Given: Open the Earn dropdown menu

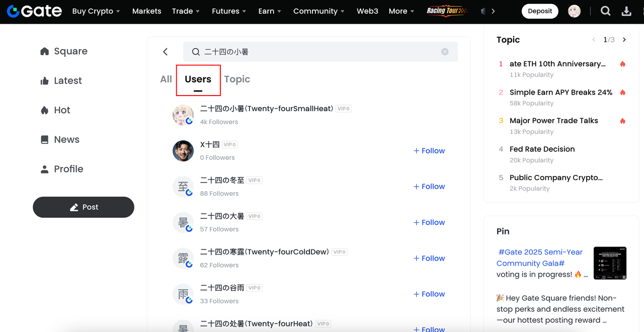Looking at the screenshot, I should (x=270, y=11).
